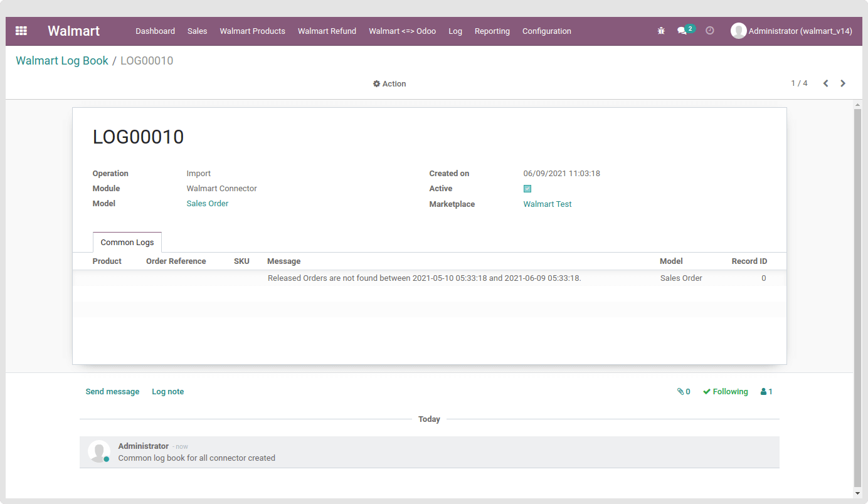Open the Log menu

455,31
